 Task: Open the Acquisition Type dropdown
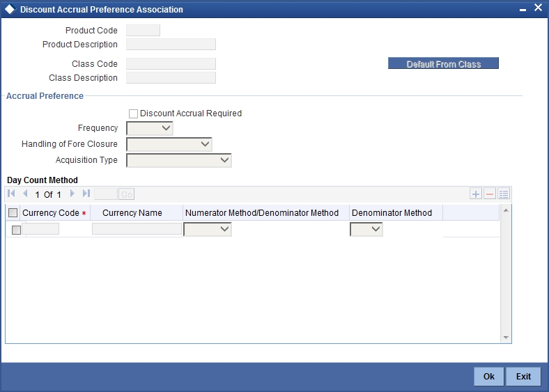point(179,160)
